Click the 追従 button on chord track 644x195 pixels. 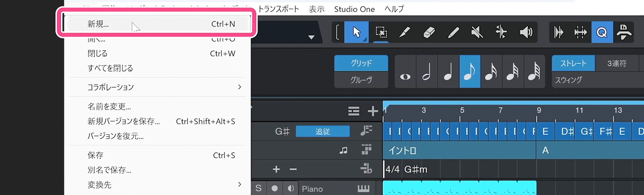tap(322, 131)
